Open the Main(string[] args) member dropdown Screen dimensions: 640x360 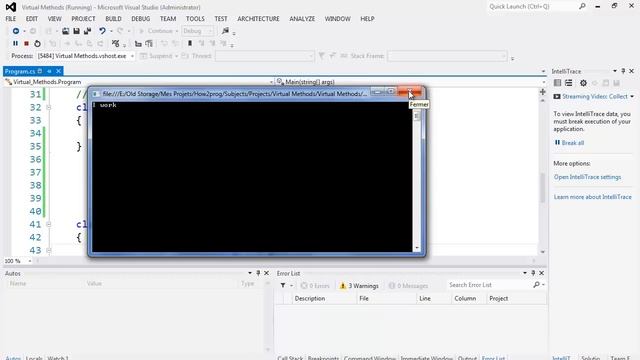tap(543, 82)
